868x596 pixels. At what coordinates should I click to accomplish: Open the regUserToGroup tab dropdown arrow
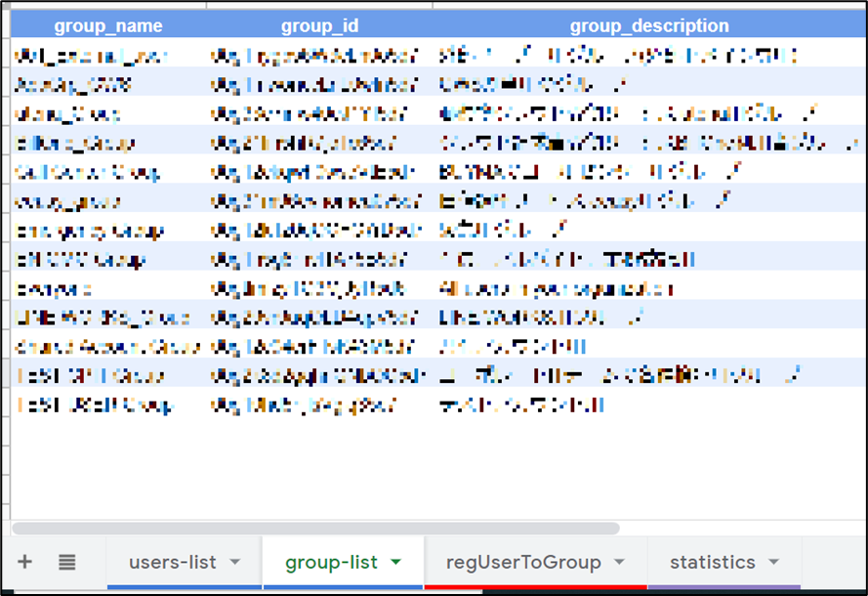tap(619, 562)
